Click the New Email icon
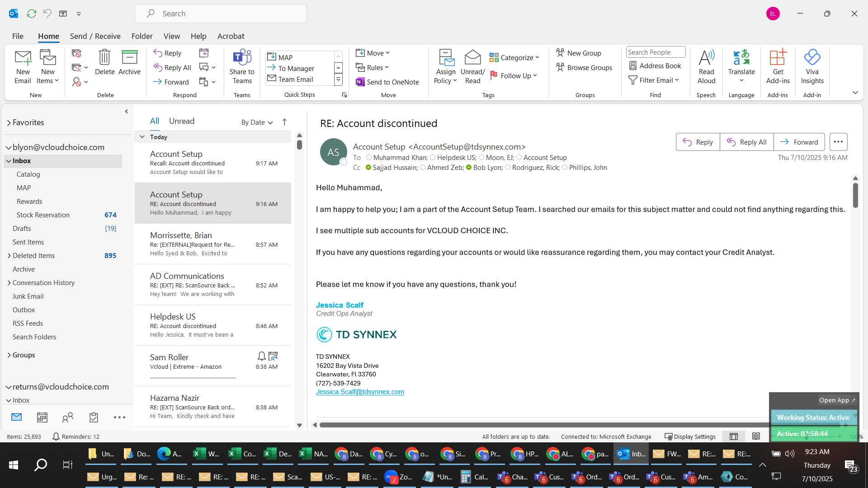Screen dimensions: 868x488 (x=23, y=67)
